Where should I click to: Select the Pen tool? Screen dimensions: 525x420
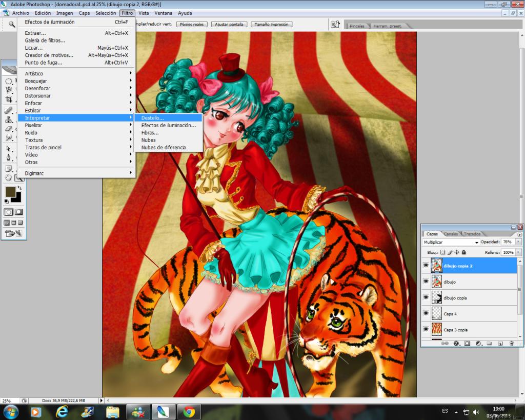point(8,157)
